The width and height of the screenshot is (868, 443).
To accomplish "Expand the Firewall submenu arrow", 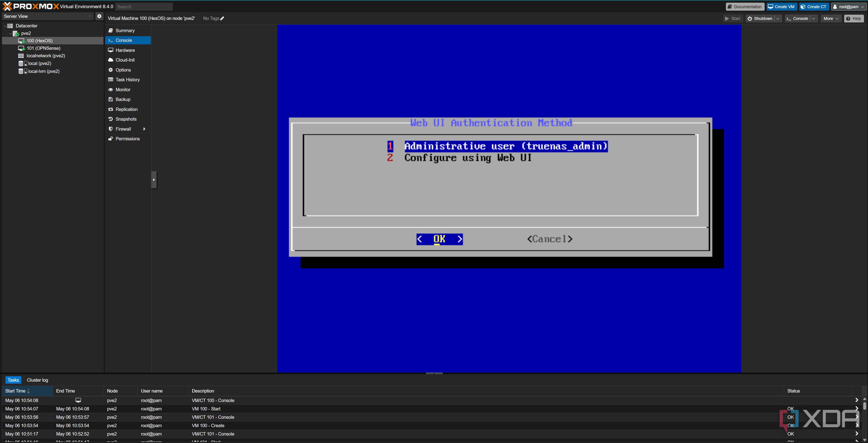I will tap(144, 129).
